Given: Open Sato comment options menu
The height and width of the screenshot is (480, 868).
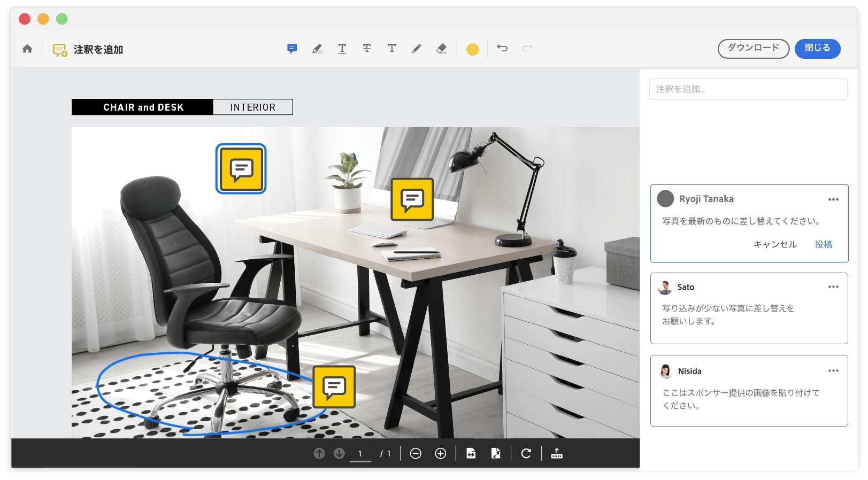Looking at the screenshot, I should tap(833, 287).
